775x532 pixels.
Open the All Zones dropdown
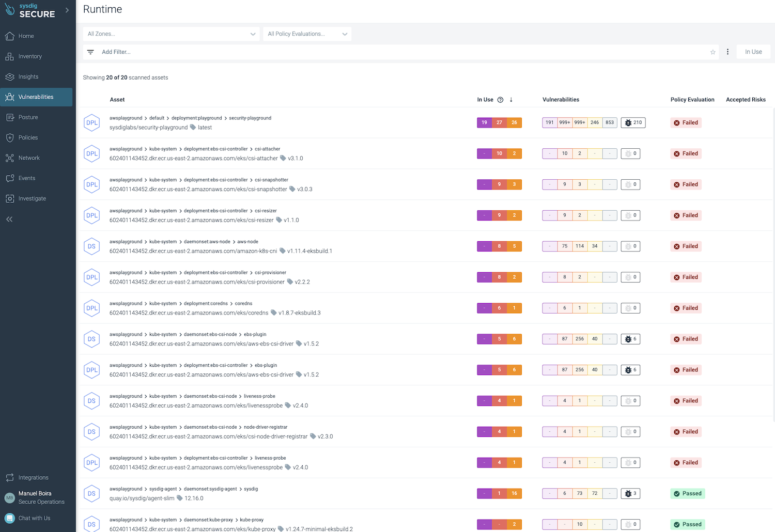pos(171,34)
